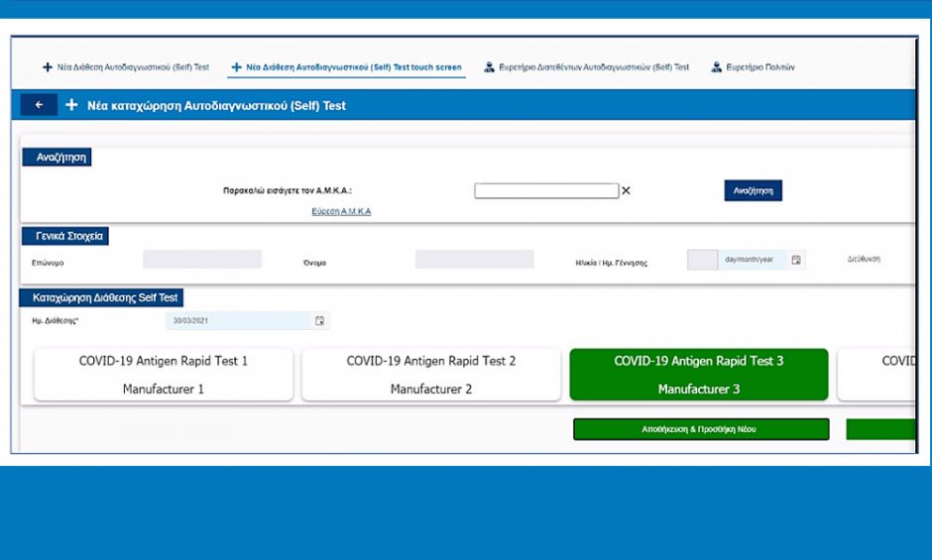Select COVID-19 Antigen Rapid Test 1 card
The image size is (932, 560).
pyautogui.click(x=164, y=375)
